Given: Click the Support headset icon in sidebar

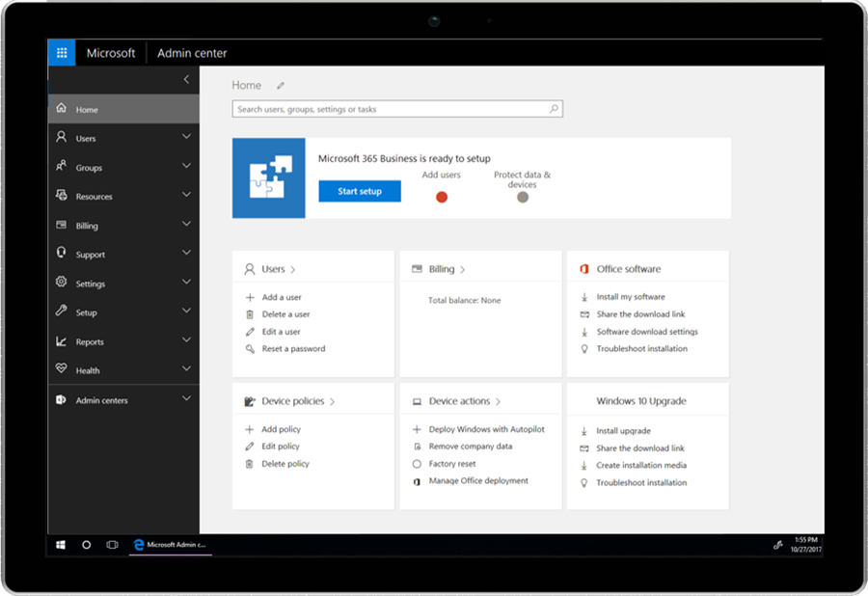Looking at the screenshot, I should click(x=62, y=254).
